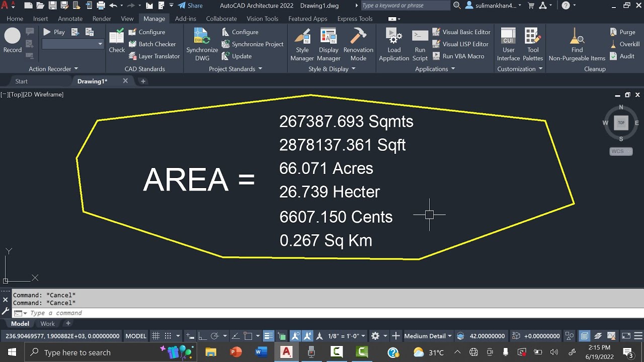Open the CUI User Interface editor
Image resolution: width=644 pixels, height=362 pixels.
point(509,44)
